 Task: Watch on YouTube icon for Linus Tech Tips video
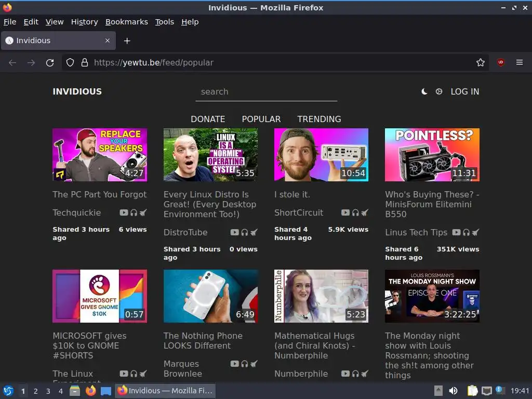pyautogui.click(x=456, y=232)
